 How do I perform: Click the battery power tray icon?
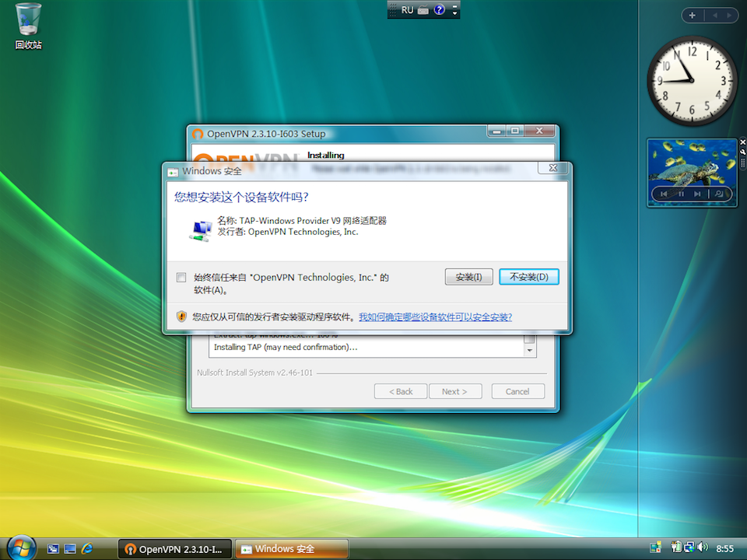point(676,548)
